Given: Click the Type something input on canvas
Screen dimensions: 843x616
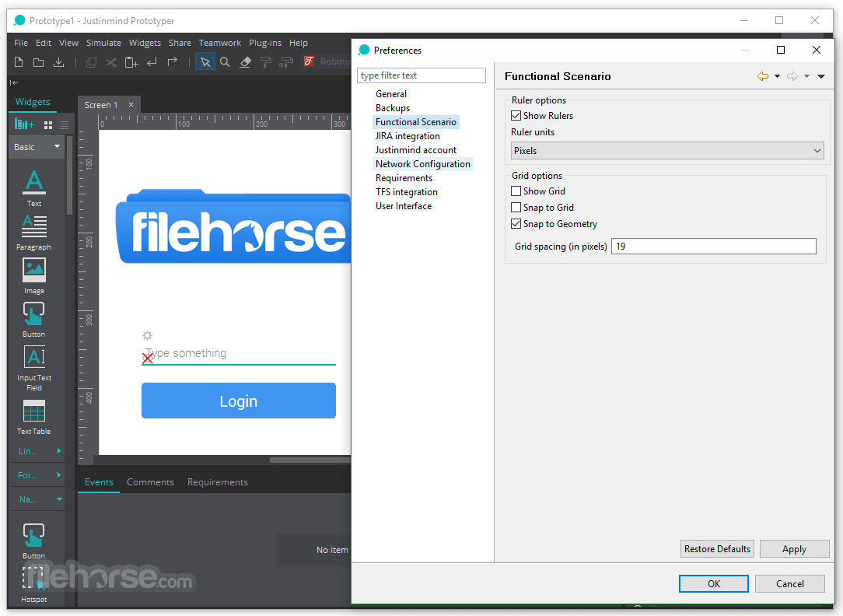Looking at the screenshot, I should coord(239,354).
